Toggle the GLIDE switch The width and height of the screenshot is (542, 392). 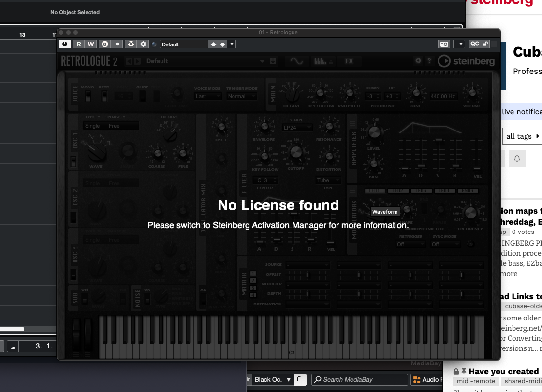coord(142,97)
